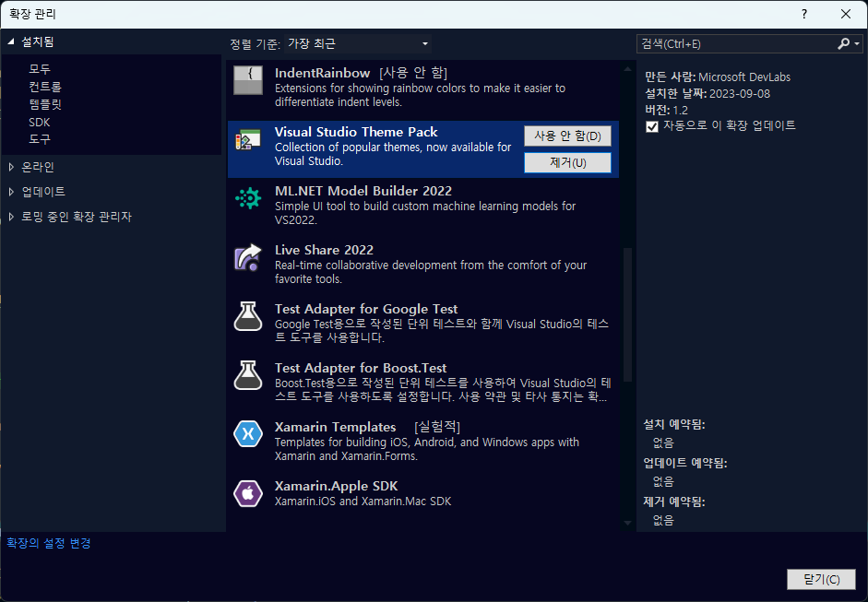Select the Live Share 2022 title
This screenshot has width=868, height=602.
coord(324,250)
